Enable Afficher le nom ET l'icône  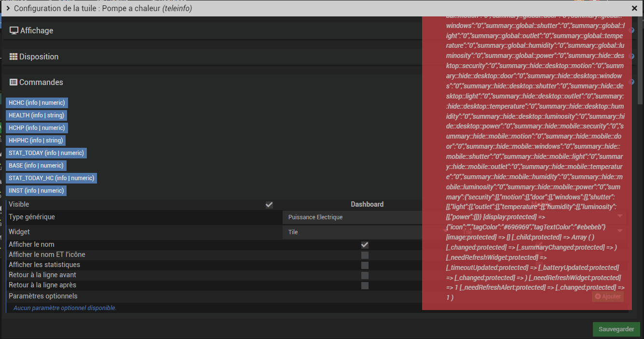[x=365, y=255]
